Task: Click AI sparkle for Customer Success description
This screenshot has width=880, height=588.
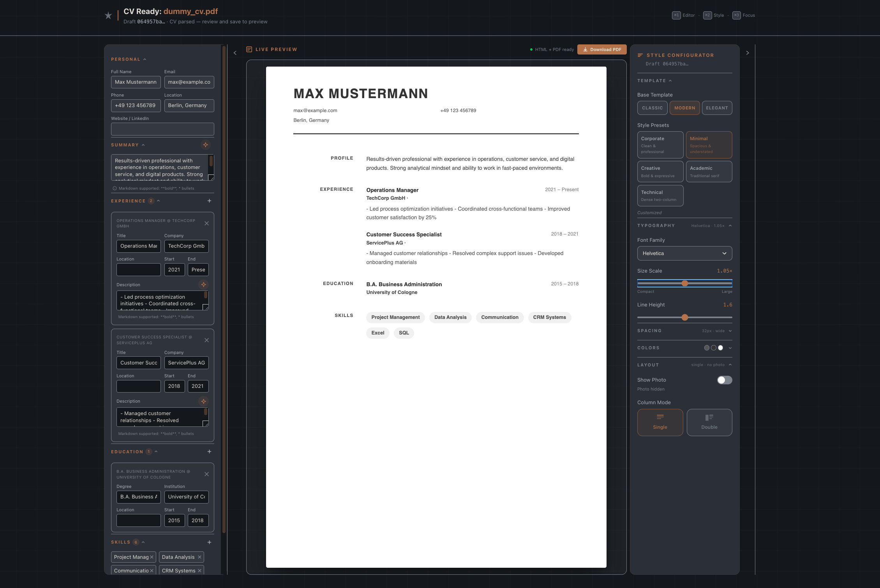Action: 203,401
